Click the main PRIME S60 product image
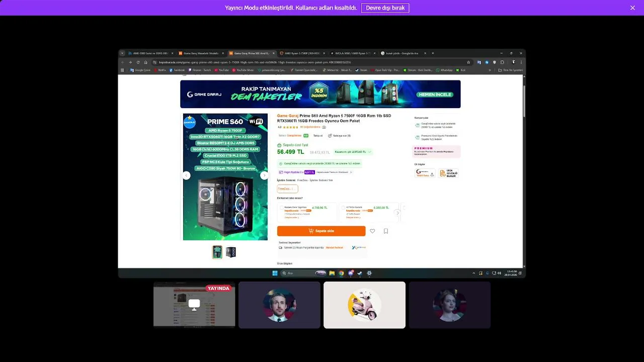644x362 pixels. [225, 177]
